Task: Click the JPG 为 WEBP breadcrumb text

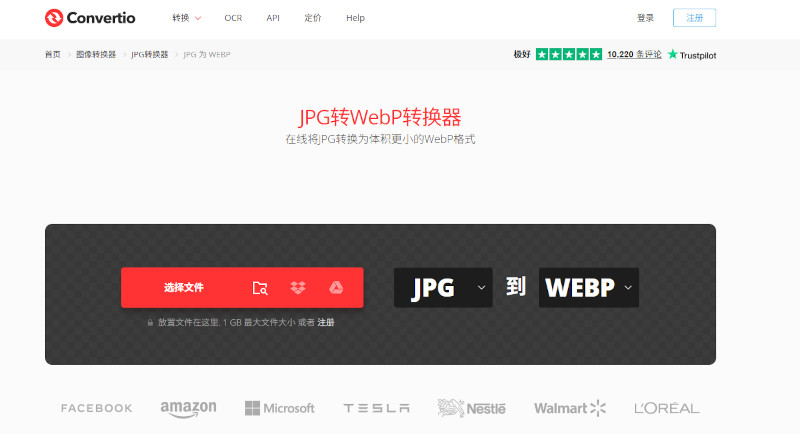Action: tap(207, 54)
